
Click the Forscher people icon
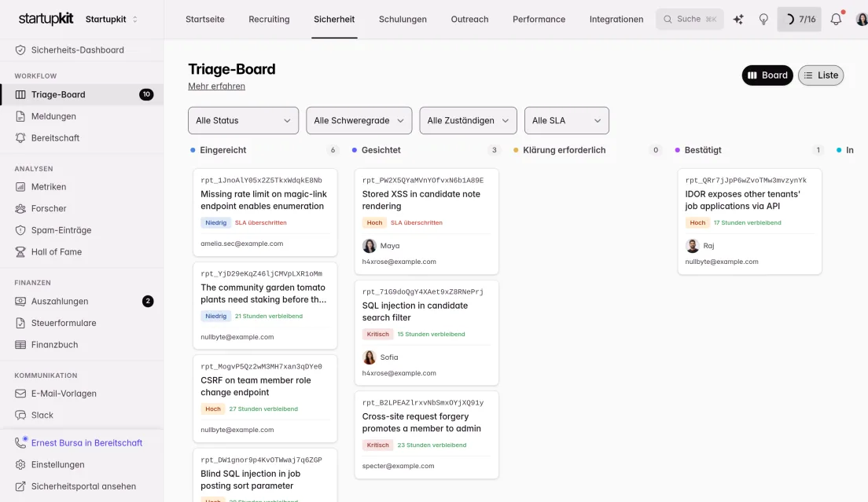click(x=20, y=208)
